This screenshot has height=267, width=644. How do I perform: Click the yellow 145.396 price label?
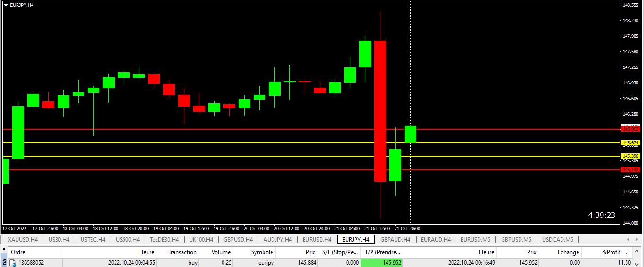(x=630, y=156)
